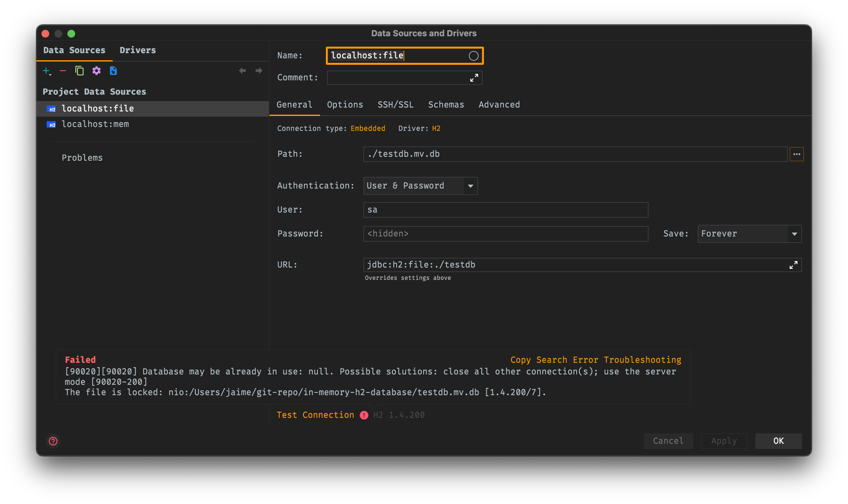This screenshot has width=848, height=504.
Task: Click the duplicate data source icon
Action: click(x=79, y=71)
